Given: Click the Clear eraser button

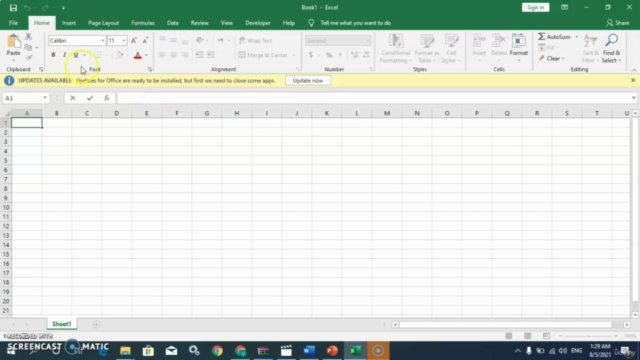Looking at the screenshot, I should (551, 58).
